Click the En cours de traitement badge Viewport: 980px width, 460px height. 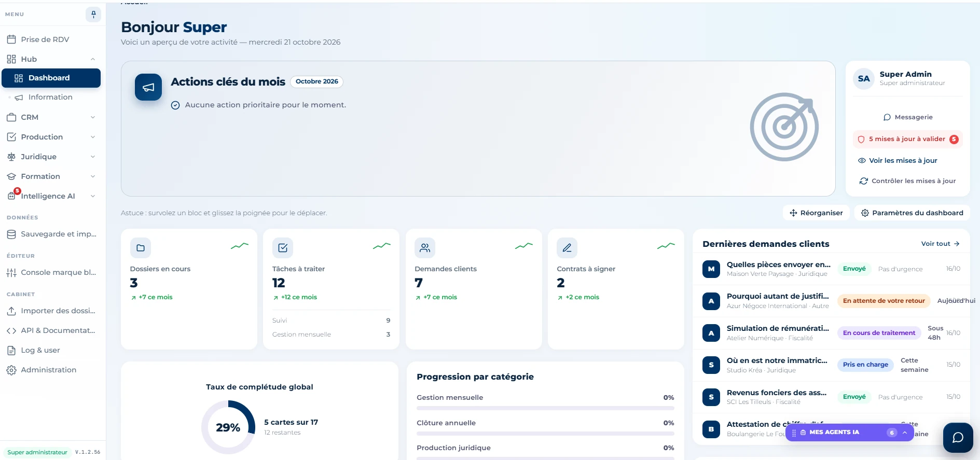(x=879, y=333)
